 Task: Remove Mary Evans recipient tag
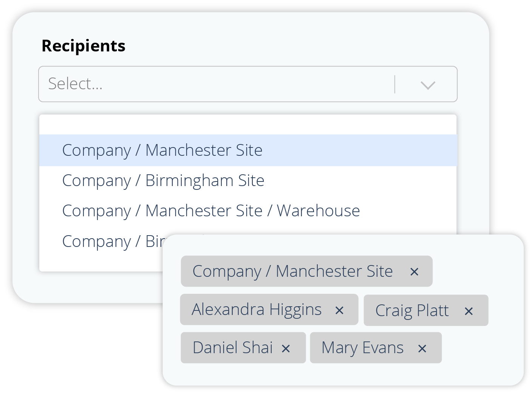click(422, 349)
